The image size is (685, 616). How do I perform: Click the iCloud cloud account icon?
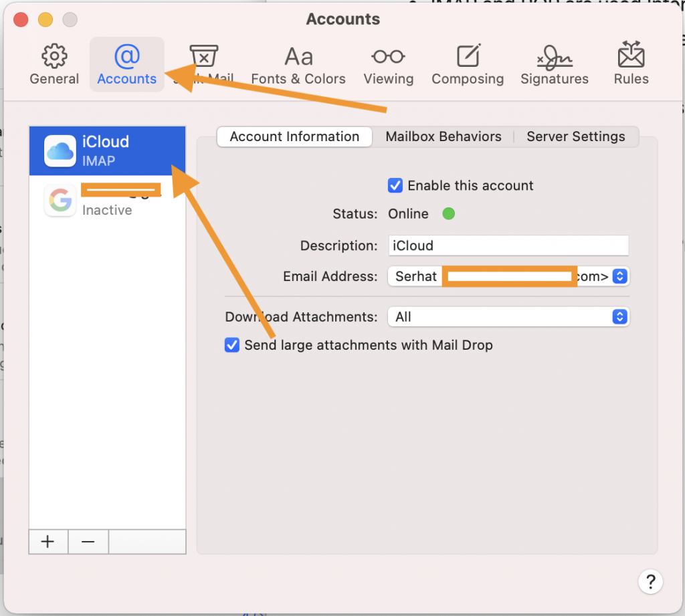point(60,151)
